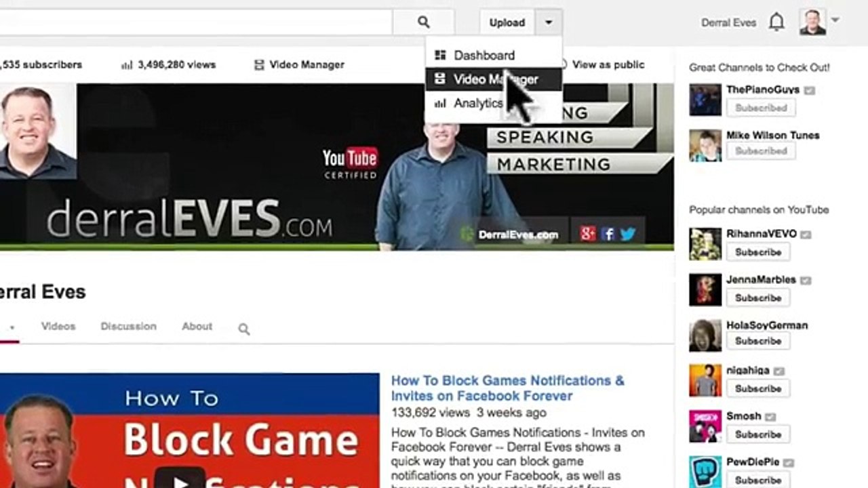
Task: Click HolaSoyGerman channel name
Action: (767, 325)
